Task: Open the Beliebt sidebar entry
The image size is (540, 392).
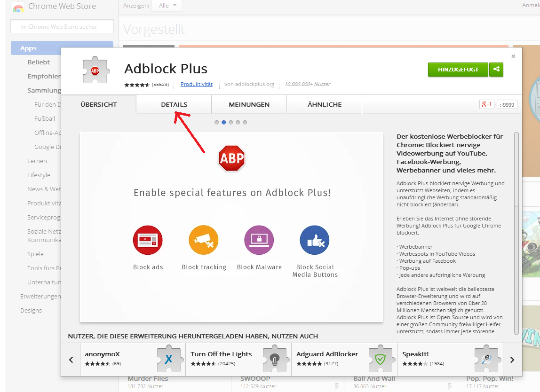Action: click(x=39, y=62)
